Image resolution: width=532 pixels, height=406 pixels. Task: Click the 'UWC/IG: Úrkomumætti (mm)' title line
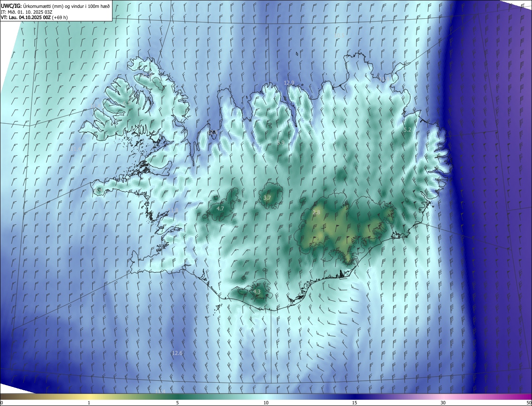point(55,6)
